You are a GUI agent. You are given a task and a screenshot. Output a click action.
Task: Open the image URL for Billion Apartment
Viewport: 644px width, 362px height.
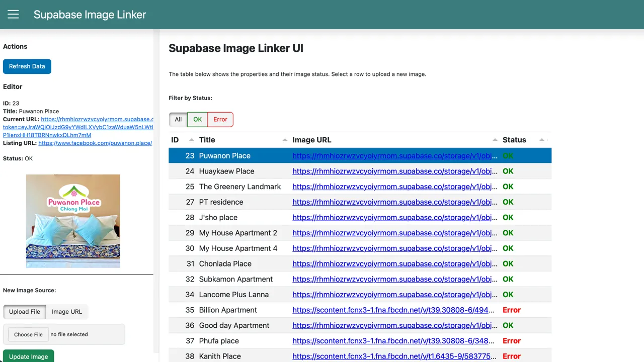(x=392, y=310)
